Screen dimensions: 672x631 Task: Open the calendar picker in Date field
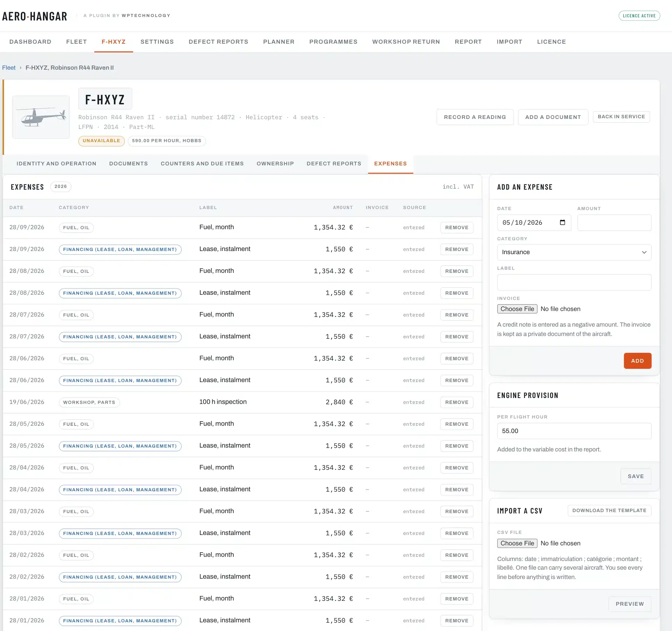point(562,223)
